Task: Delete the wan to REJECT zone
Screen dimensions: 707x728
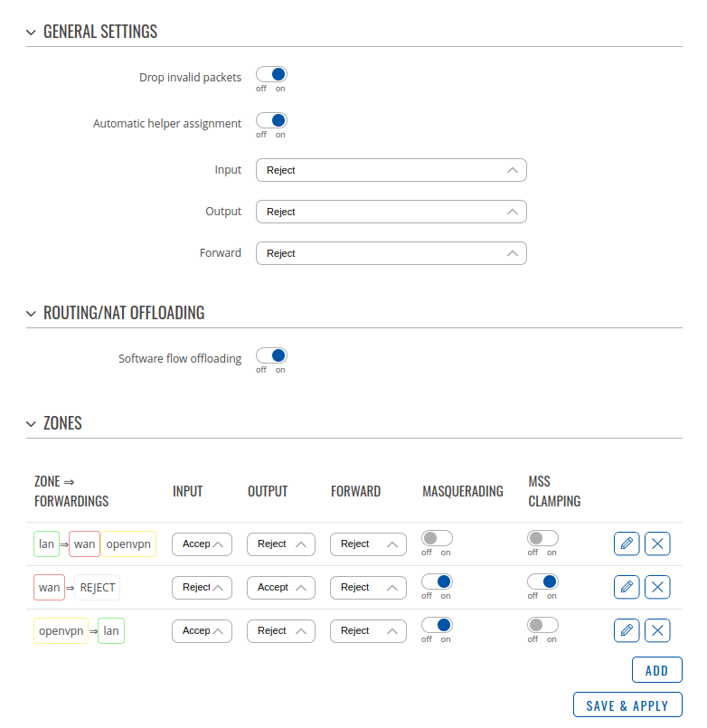Action: tap(657, 587)
